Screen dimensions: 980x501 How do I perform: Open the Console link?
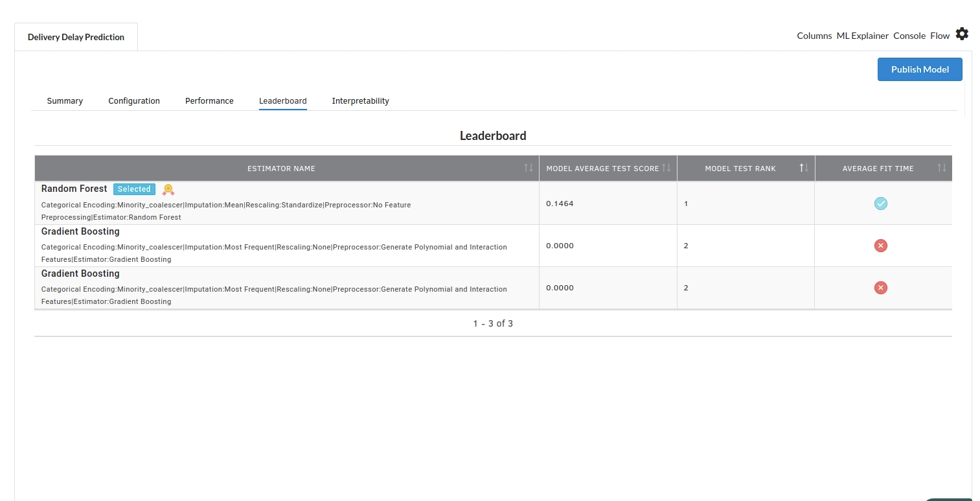(909, 36)
